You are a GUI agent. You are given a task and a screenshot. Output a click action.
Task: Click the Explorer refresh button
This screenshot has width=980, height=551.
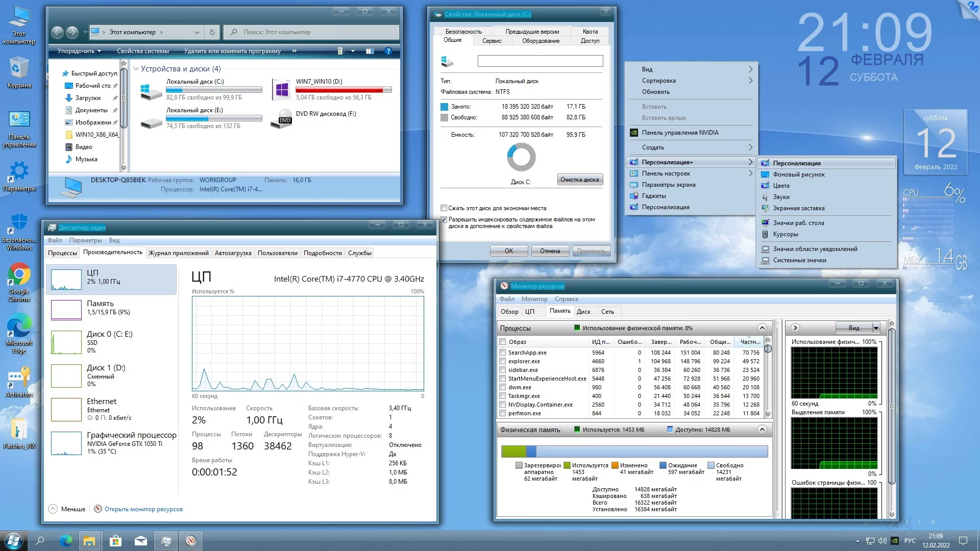(x=212, y=32)
